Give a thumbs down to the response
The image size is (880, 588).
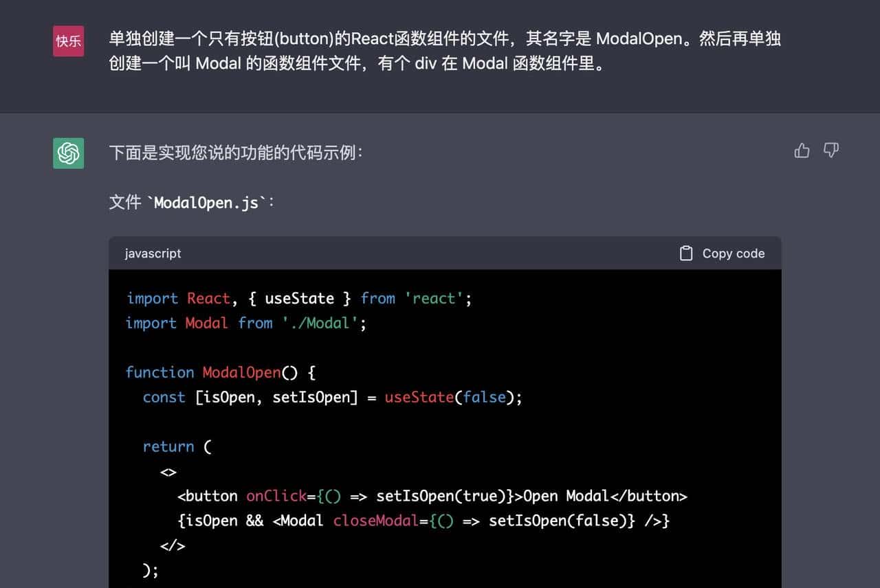831,150
